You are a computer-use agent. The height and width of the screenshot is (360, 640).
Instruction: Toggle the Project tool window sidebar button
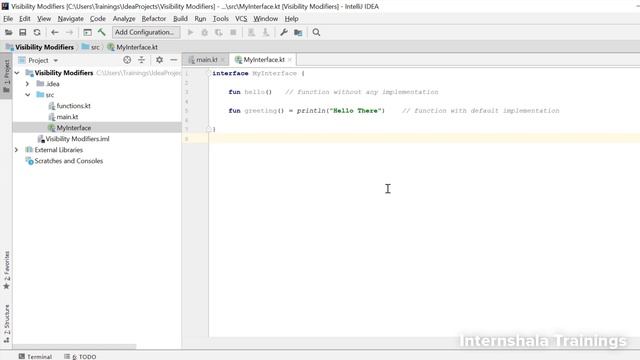[x=6, y=76]
